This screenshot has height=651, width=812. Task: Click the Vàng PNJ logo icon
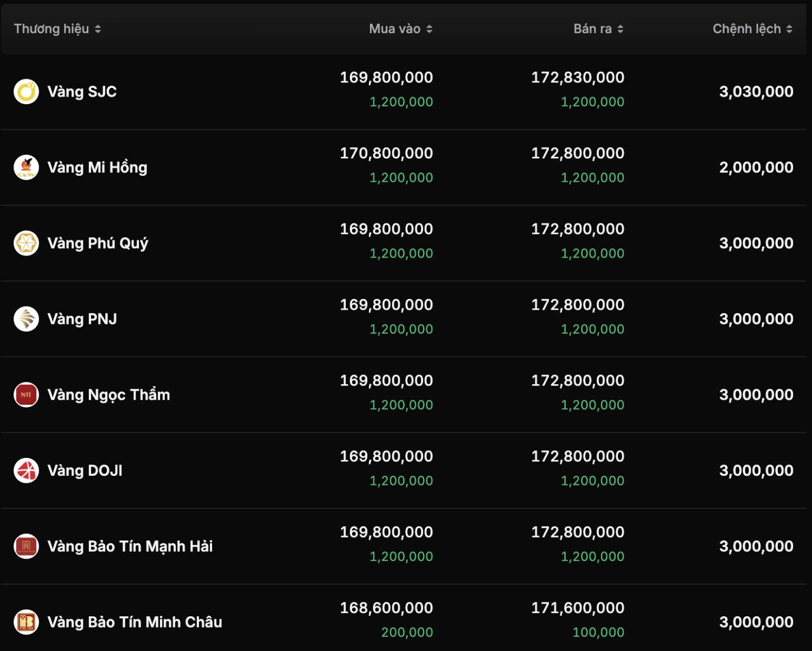coord(26,319)
